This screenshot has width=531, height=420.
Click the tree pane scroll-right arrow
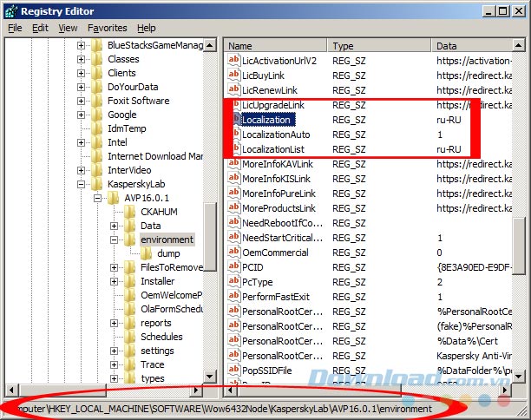pyautogui.click(x=196, y=390)
